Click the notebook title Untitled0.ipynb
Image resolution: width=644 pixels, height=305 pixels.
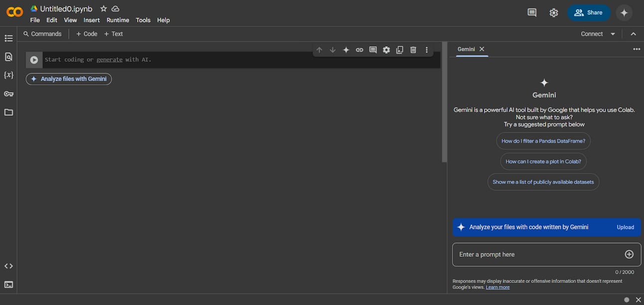tap(66, 9)
